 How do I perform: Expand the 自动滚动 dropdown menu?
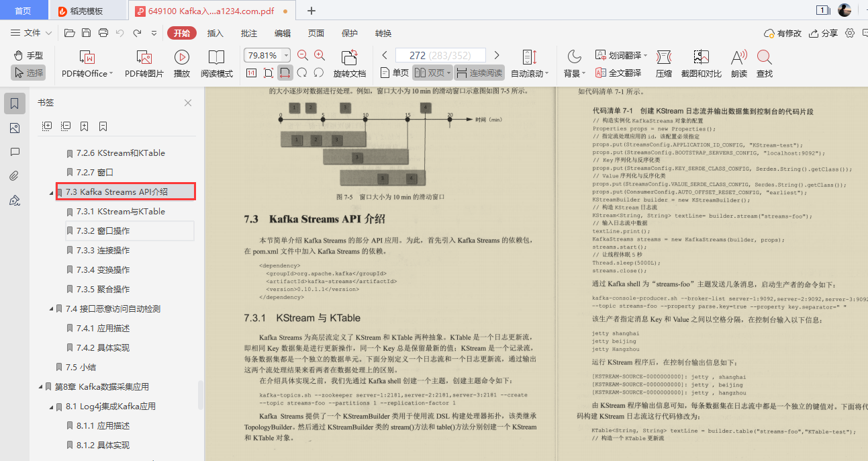tap(530, 73)
